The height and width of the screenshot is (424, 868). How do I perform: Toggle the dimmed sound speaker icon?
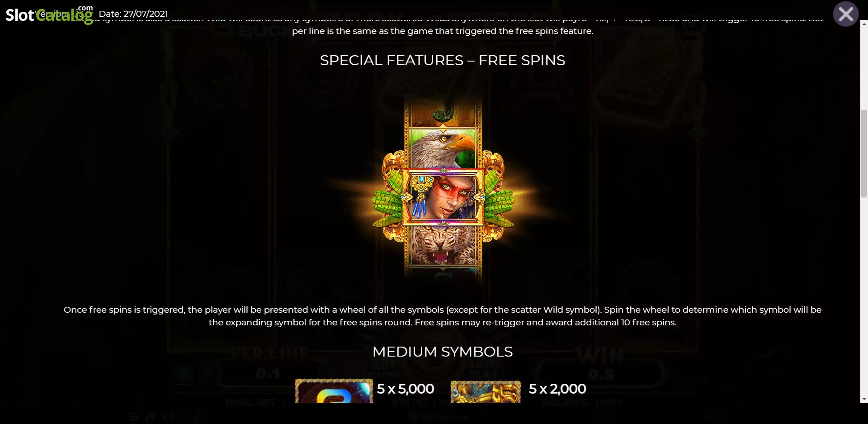click(168, 417)
